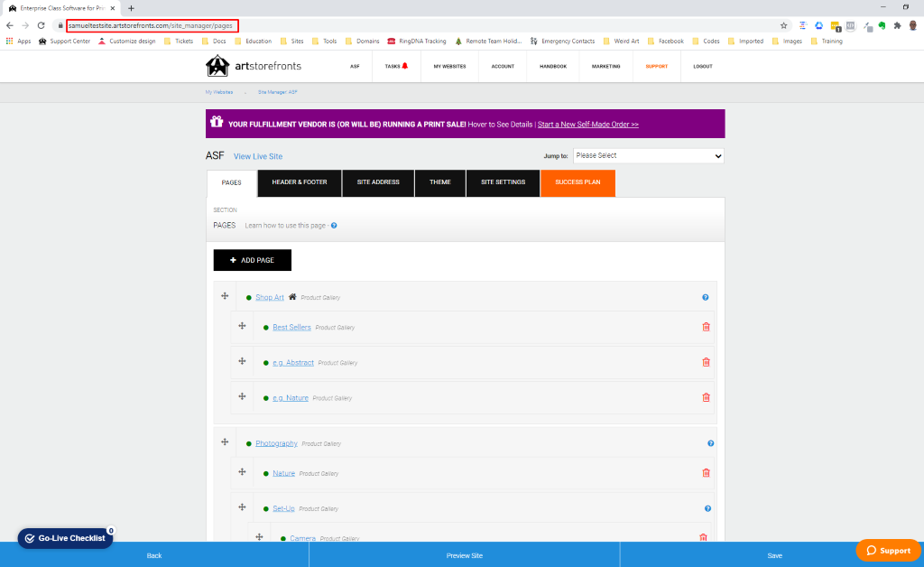Open the orange Support chat button
This screenshot has width=924, height=567.
click(888, 551)
